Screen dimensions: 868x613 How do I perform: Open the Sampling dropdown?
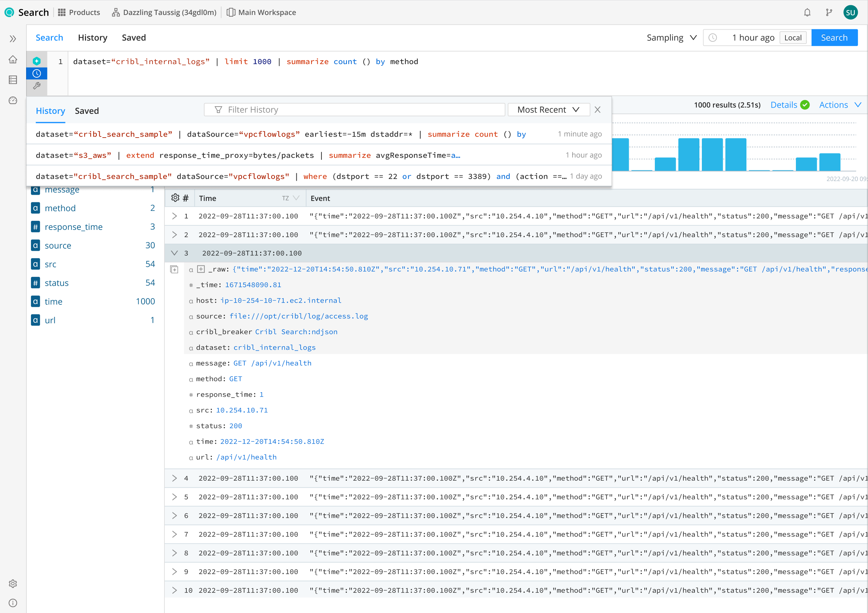(672, 38)
